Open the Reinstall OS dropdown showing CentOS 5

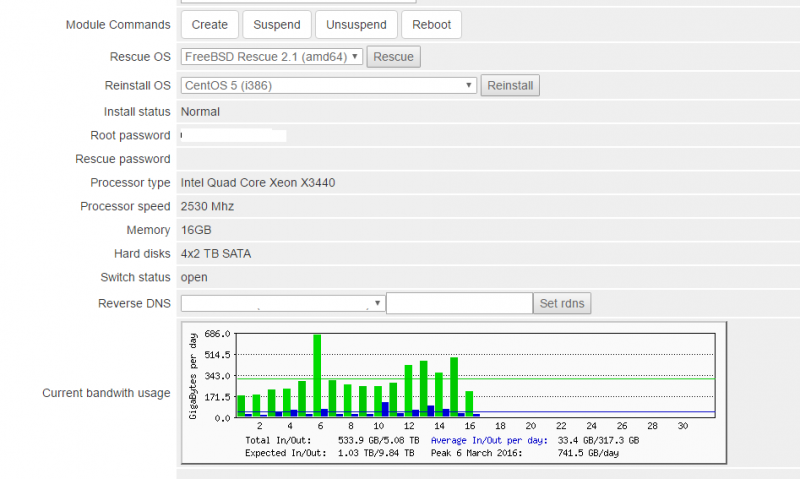(x=329, y=85)
